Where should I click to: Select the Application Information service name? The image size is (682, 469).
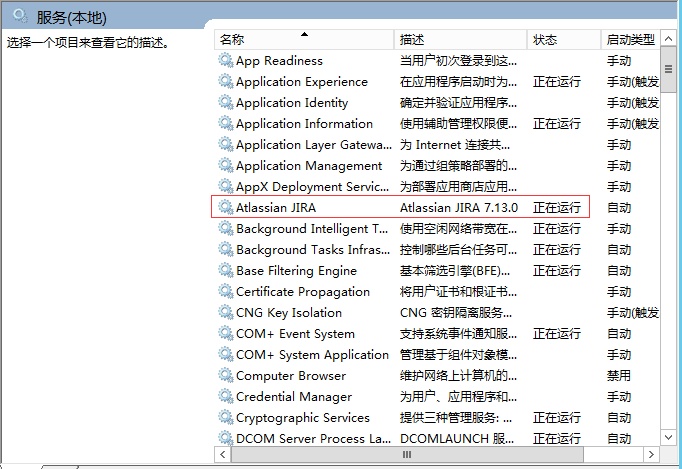click(x=304, y=124)
